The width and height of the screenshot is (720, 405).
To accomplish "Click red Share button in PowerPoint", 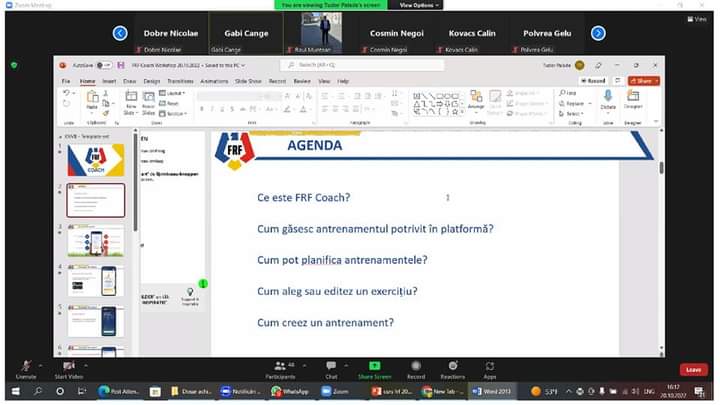I will point(644,81).
